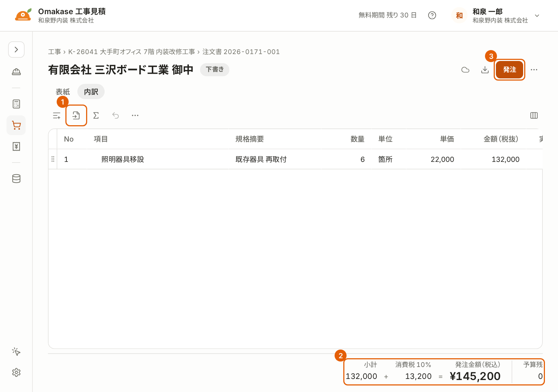Expand the sidebar with the chevron button
The width and height of the screenshot is (558, 392).
(16, 50)
